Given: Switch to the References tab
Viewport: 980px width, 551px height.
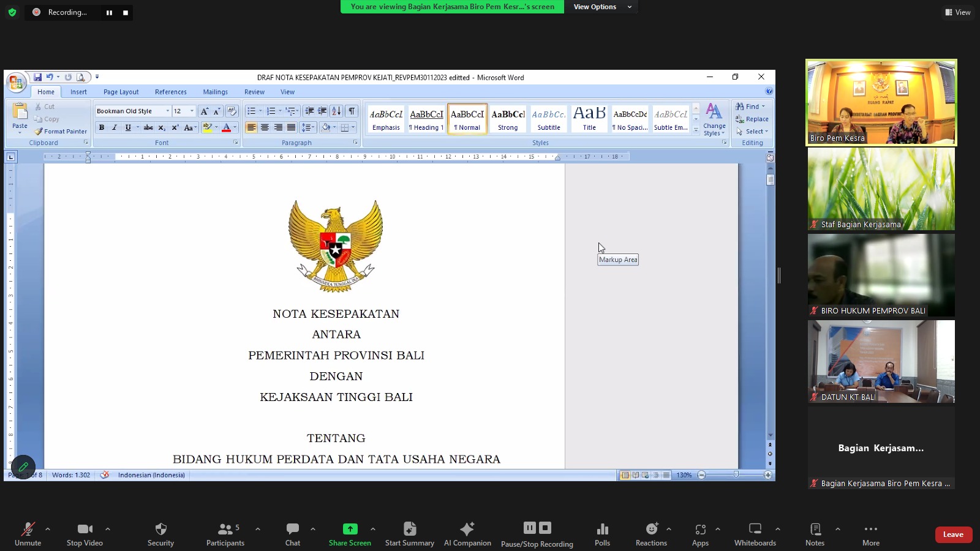Looking at the screenshot, I should point(170,92).
